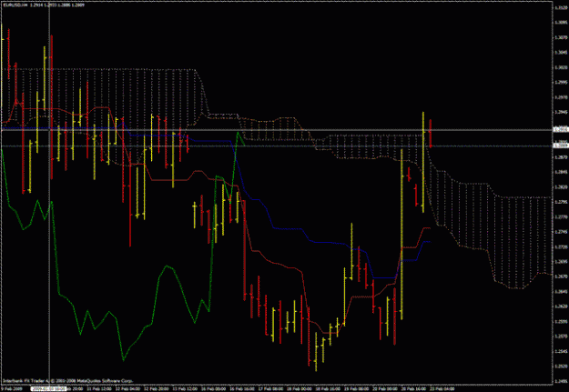This screenshot has width=569, height=392.
Task: Click the 17 Feb 08:00 time label
Action: [269, 388]
